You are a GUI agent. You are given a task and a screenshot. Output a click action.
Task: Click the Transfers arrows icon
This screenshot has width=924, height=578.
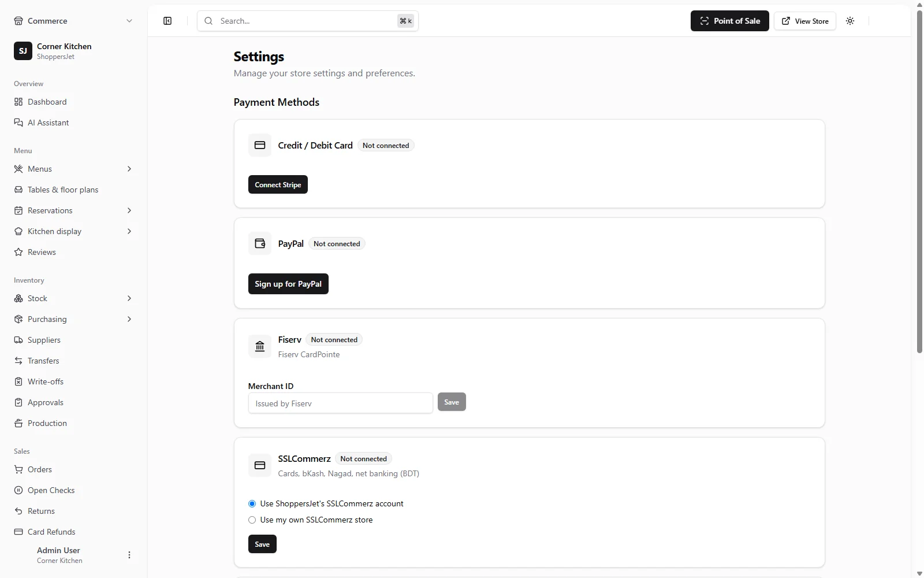coord(18,361)
